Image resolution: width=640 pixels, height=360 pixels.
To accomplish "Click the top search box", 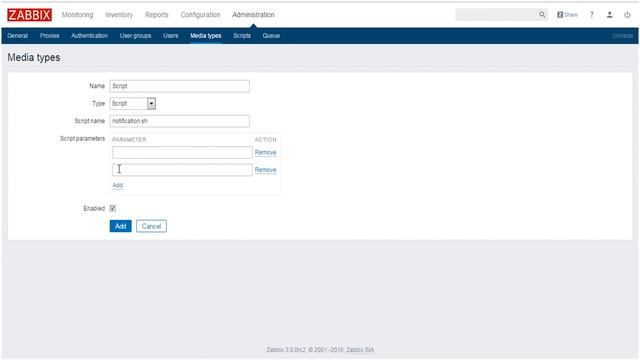I will 502,15.
